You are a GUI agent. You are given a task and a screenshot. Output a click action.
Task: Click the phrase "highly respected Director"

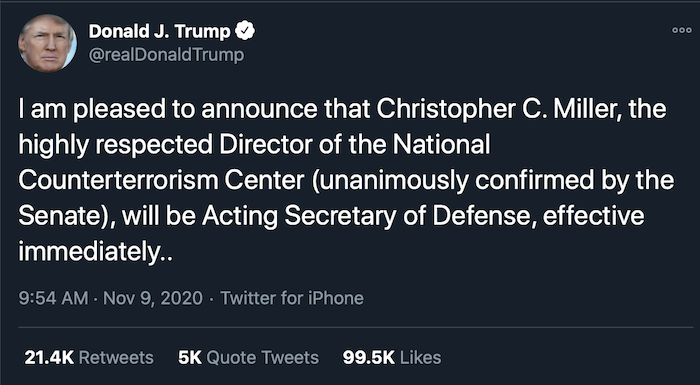pos(141,145)
